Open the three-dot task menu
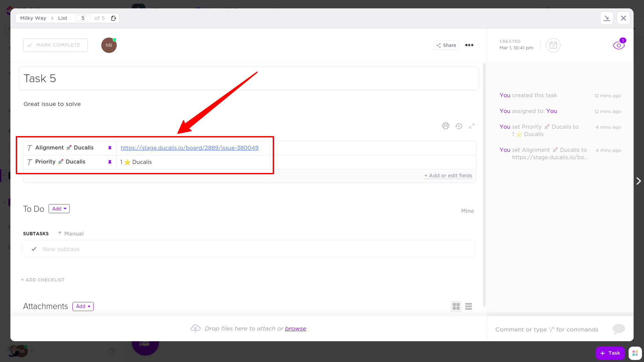The width and height of the screenshot is (644, 362). (469, 45)
